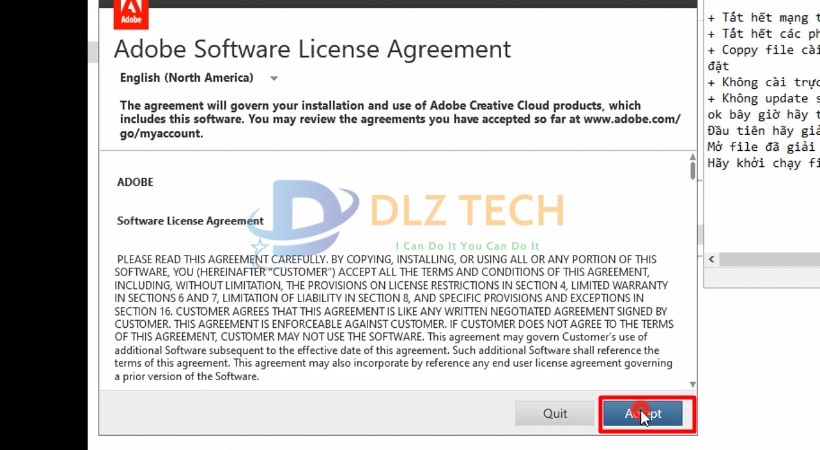Click the license scrollbar up arrow
The height and width of the screenshot is (450, 820).
[692, 157]
